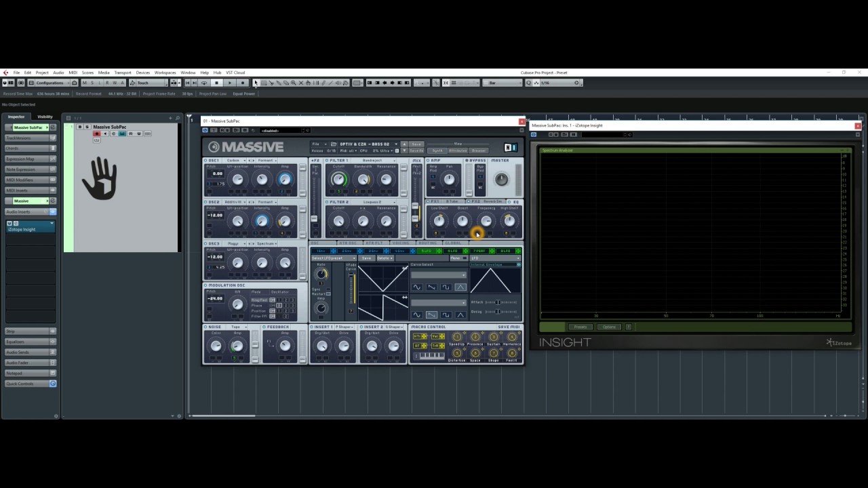The height and width of the screenshot is (488, 868).
Task: Select the square waveform in lower curve row
Action: (x=446, y=314)
